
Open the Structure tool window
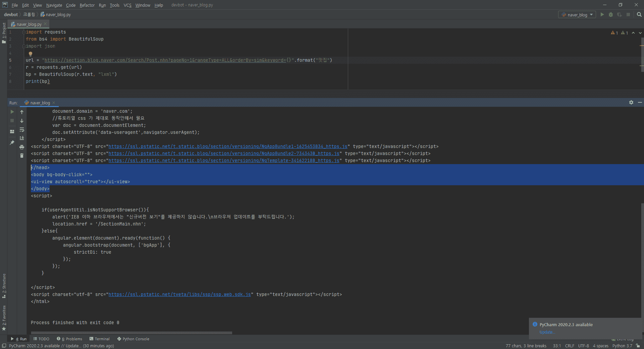coord(4,286)
